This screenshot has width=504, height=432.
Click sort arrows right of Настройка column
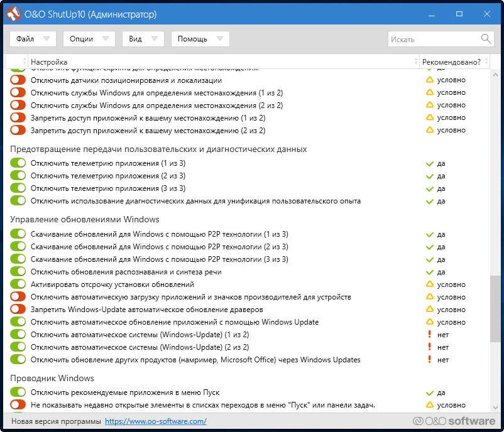pyautogui.click(x=416, y=61)
